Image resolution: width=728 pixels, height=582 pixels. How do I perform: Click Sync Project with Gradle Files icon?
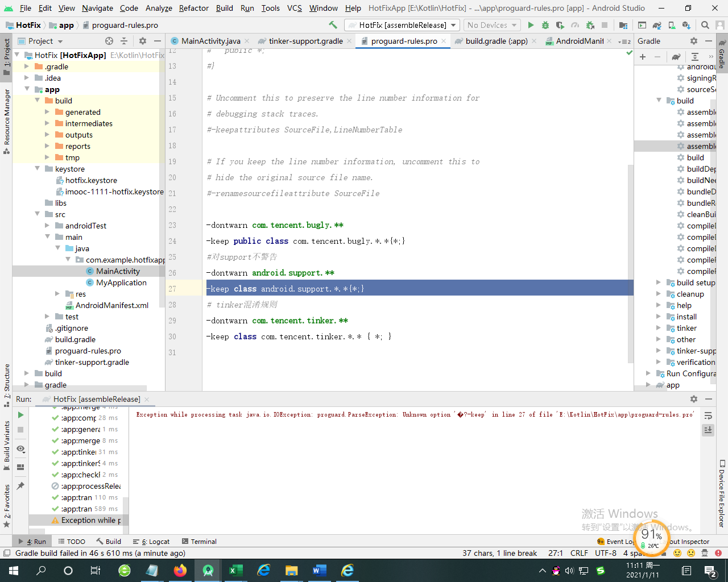point(657,25)
